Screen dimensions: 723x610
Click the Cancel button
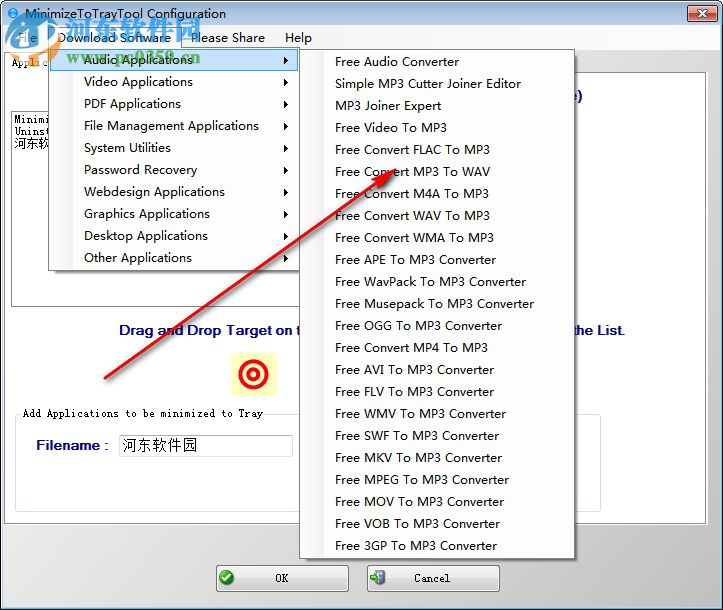433,578
